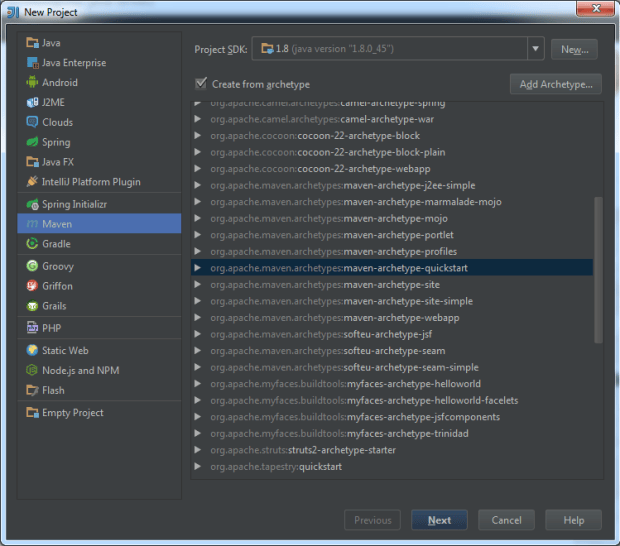Expand maven-archetype-webapp node
620x546 pixels.
(x=198, y=317)
